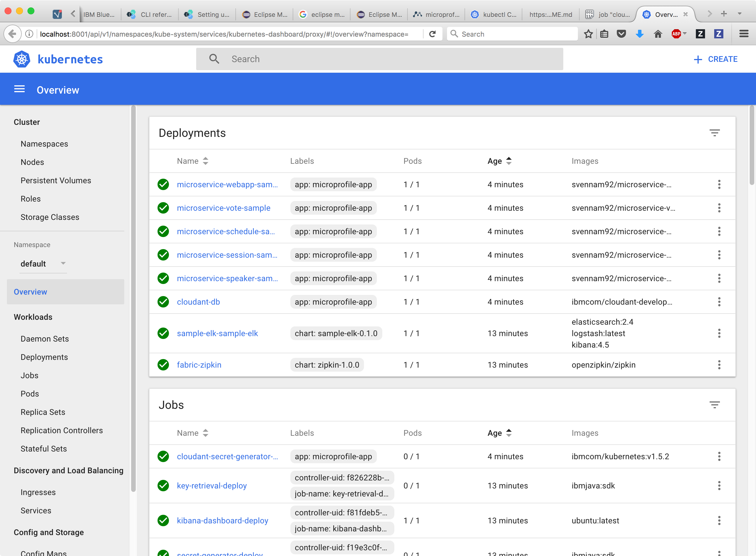
Task: Open Replica Sets in sidebar
Action: pyautogui.click(x=43, y=412)
